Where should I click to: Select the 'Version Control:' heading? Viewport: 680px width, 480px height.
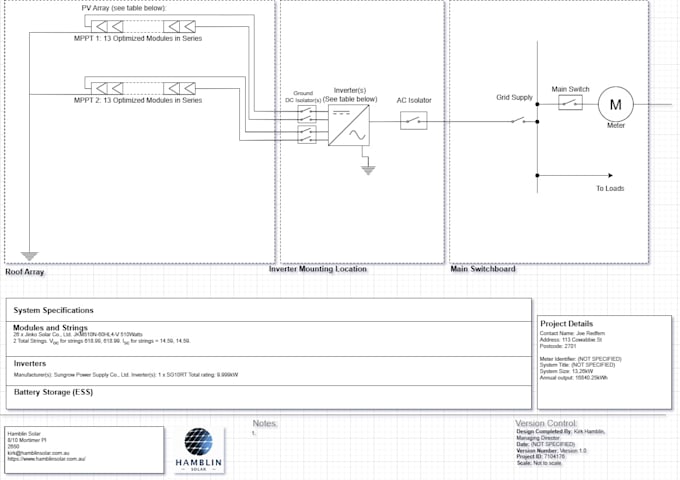[546, 423]
